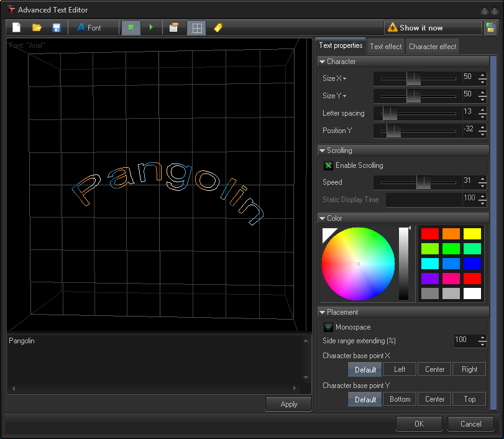This screenshot has width=504, height=439.
Task: Click the clipboard paste icon in toolbar
Action: click(174, 27)
